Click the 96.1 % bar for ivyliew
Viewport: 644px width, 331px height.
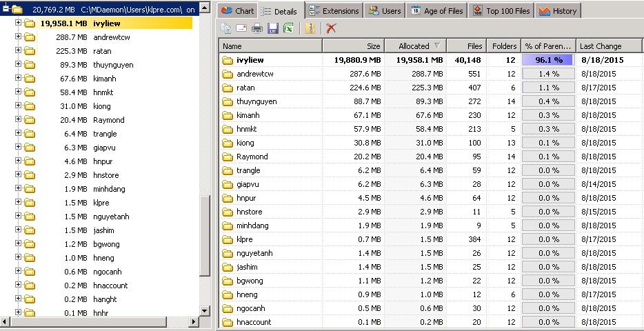point(548,60)
